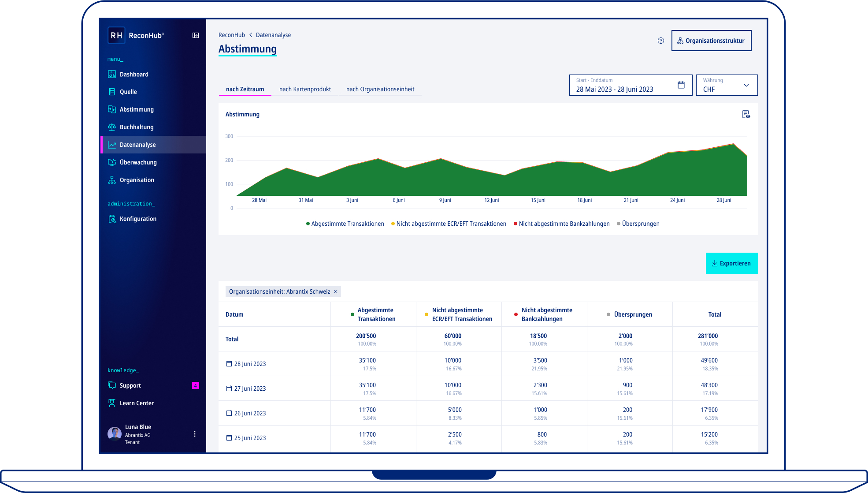This screenshot has width=868, height=493.
Task: Click the Überwachung monitor icon
Action: point(112,162)
